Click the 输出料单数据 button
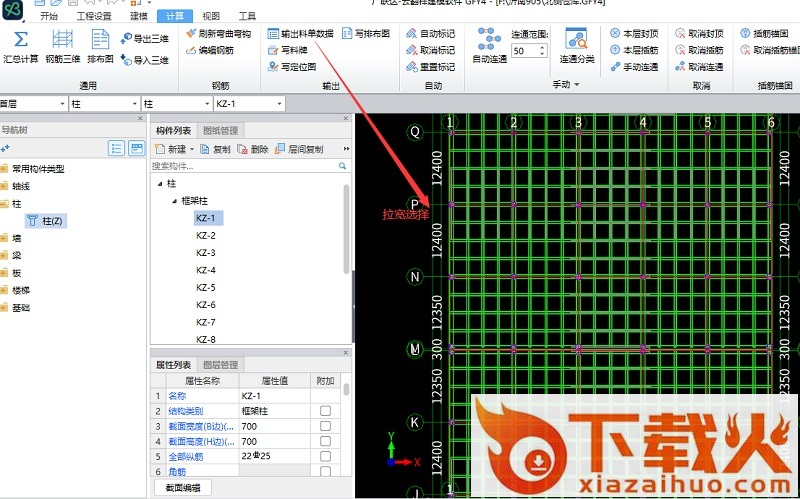Image resolution: width=800 pixels, height=499 pixels. (x=300, y=33)
